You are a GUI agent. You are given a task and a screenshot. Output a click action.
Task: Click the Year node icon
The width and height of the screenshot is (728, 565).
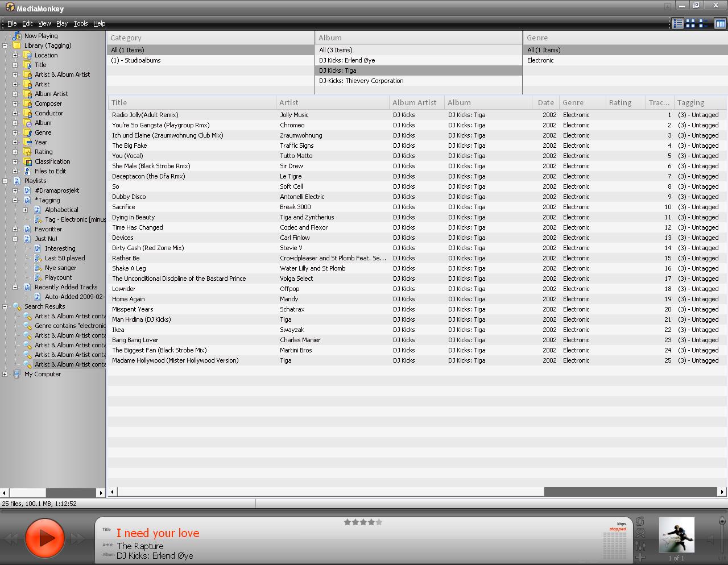click(27, 142)
